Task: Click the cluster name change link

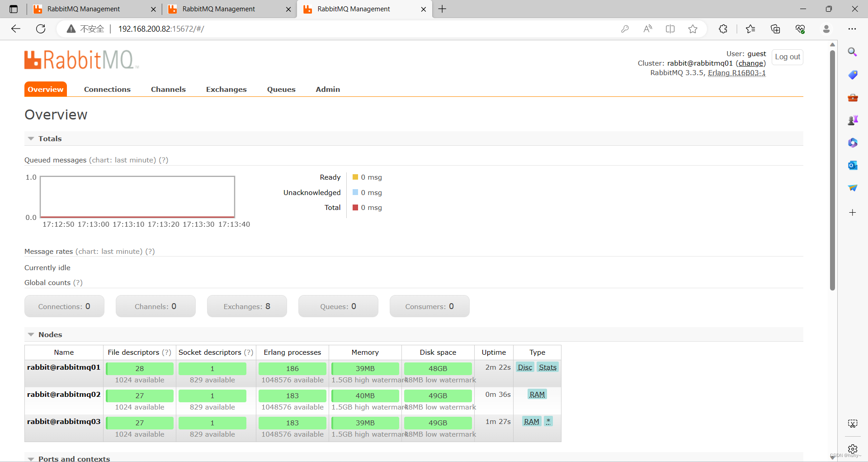Action: 751,63
